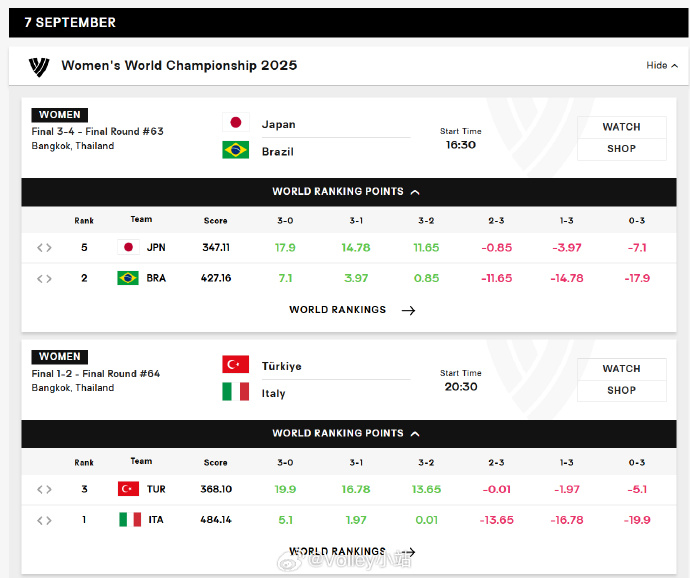The height and width of the screenshot is (578, 690).
Task: Click the Volleyball World logo icon
Action: 39,66
